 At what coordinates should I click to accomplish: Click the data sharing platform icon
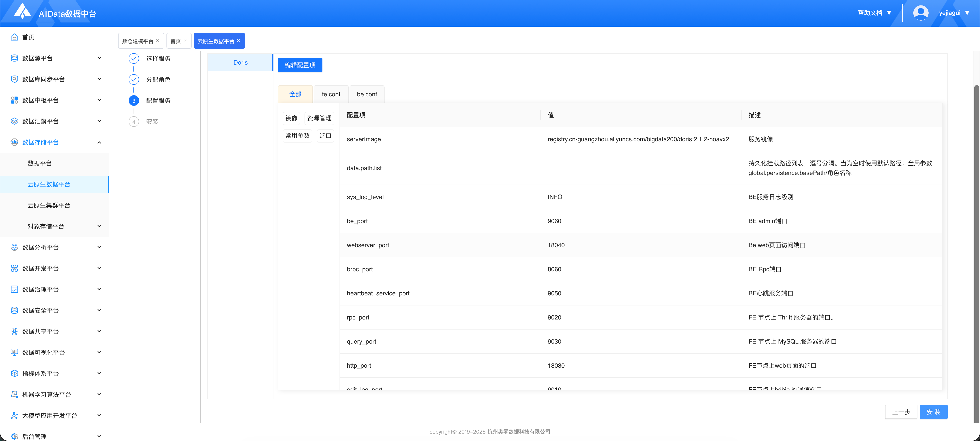point(14,331)
